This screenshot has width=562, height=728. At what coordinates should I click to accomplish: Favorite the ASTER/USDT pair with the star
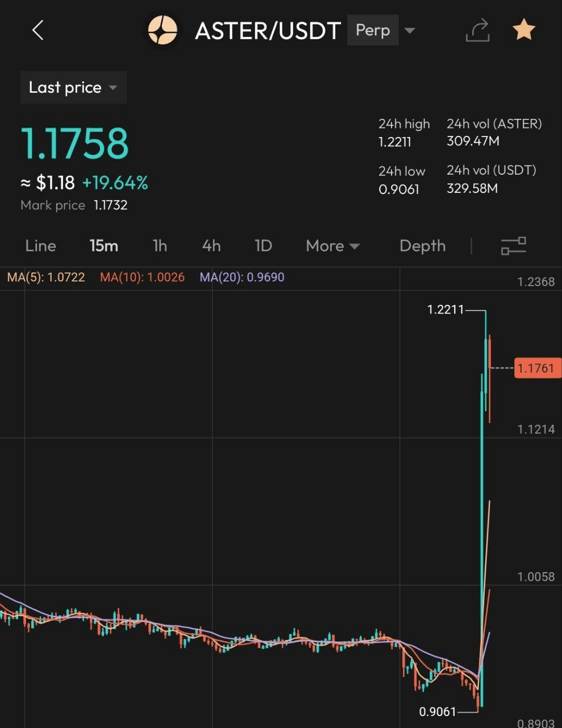pyautogui.click(x=523, y=31)
